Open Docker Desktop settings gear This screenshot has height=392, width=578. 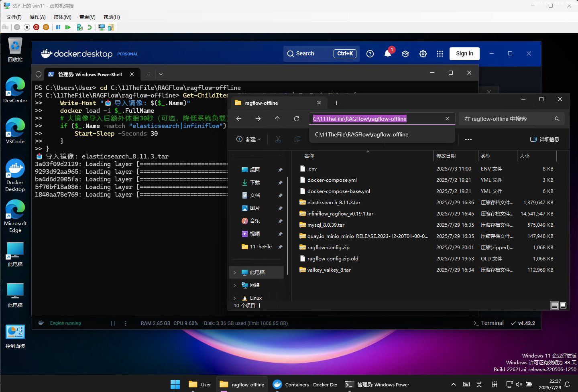point(423,54)
